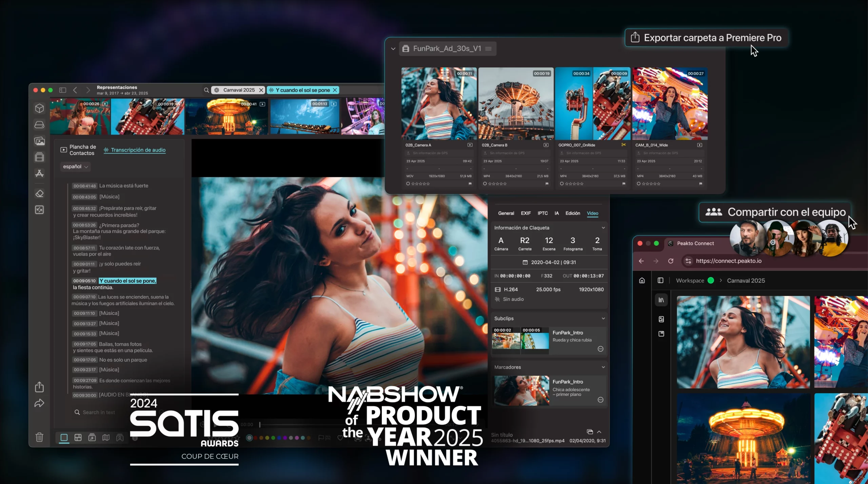Open options menu for FunPark_Intro subclip
This screenshot has height=484, width=868.
coord(600,349)
